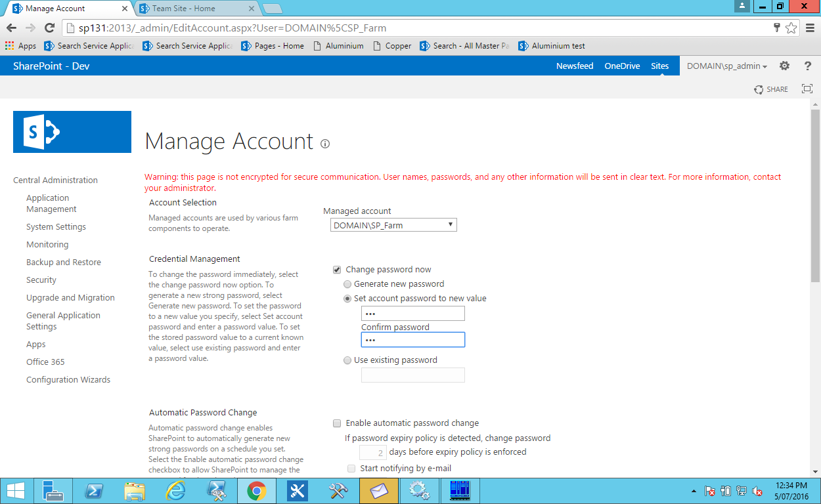Image resolution: width=821 pixels, height=504 pixels.
Task: Open Monitoring section
Action: tap(47, 245)
